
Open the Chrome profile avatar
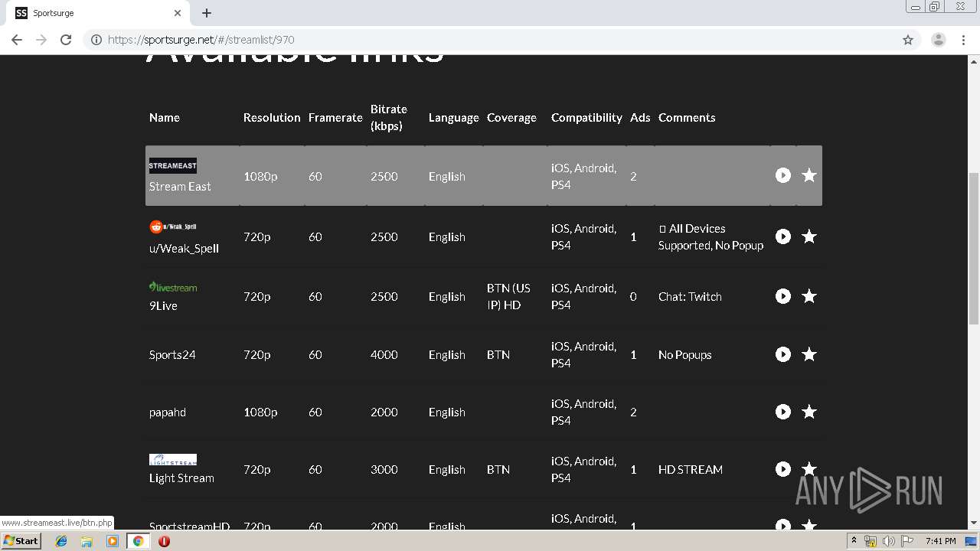(938, 40)
